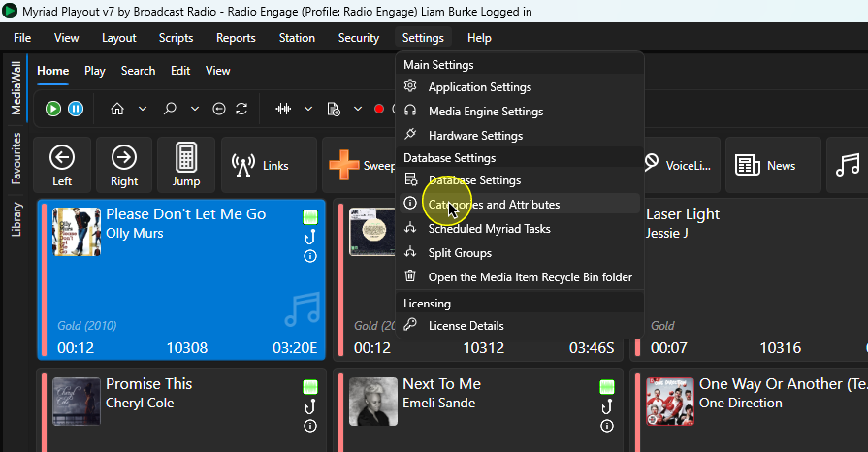Viewport: 868px width, 452px height.
Task: Click the red record dot icon
Action: click(379, 109)
